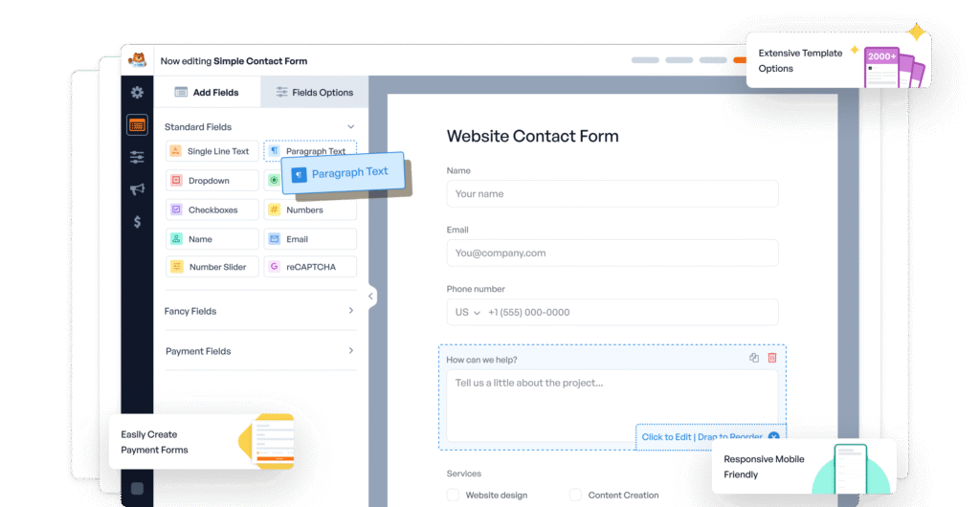Delete the 'How can we help?' field
980x507 pixels.
(772, 358)
